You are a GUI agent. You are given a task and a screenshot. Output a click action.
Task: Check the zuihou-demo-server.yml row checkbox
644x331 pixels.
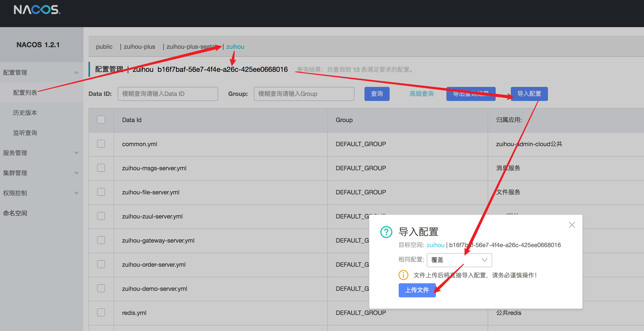click(101, 288)
